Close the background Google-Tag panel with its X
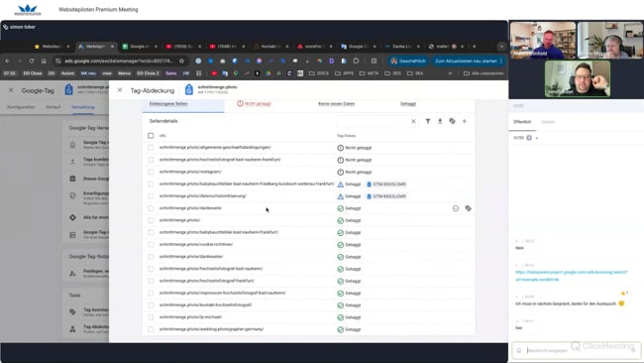Screen dimensions: 644x363 click(11, 90)
